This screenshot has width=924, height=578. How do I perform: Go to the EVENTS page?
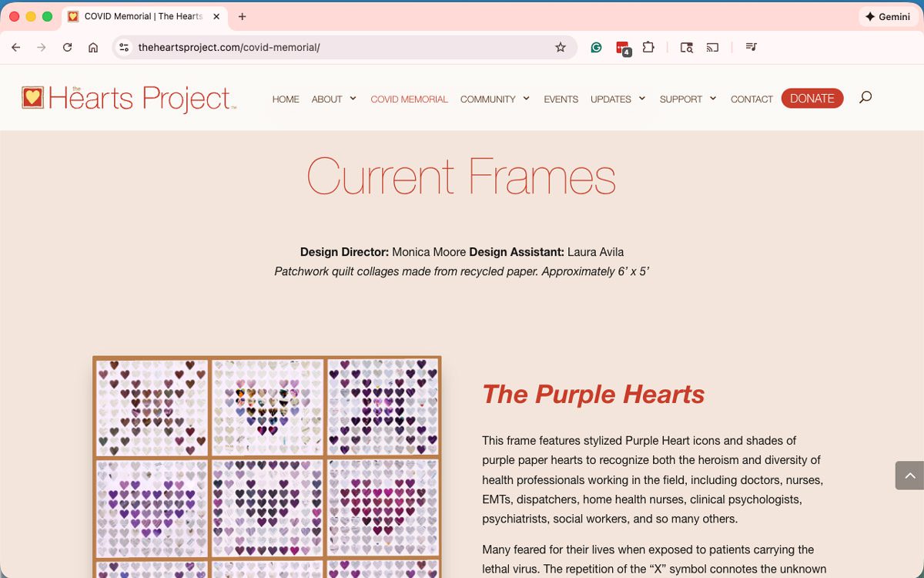pos(561,99)
